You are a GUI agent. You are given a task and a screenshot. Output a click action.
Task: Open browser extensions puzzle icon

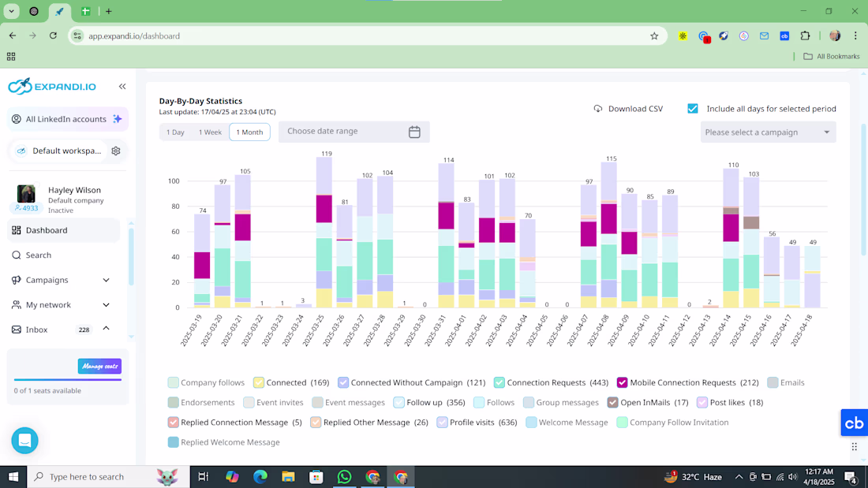[x=805, y=36]
